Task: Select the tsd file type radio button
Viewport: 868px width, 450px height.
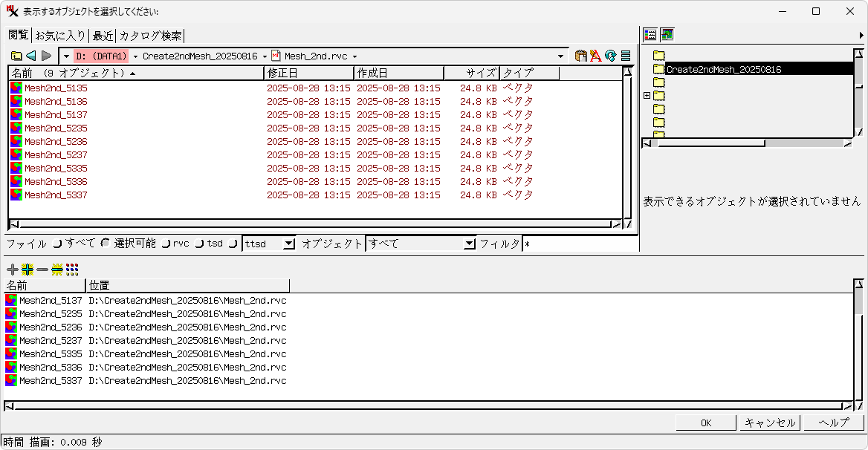Action: pos(199,244)
